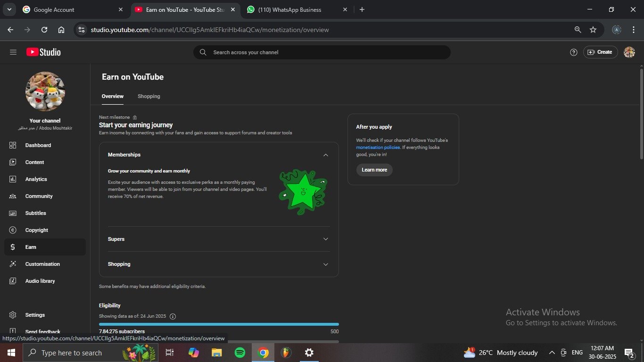This screenshot has width=644, height=362.
Task: Switch to the Shopping tab
Action: point(149,96)
